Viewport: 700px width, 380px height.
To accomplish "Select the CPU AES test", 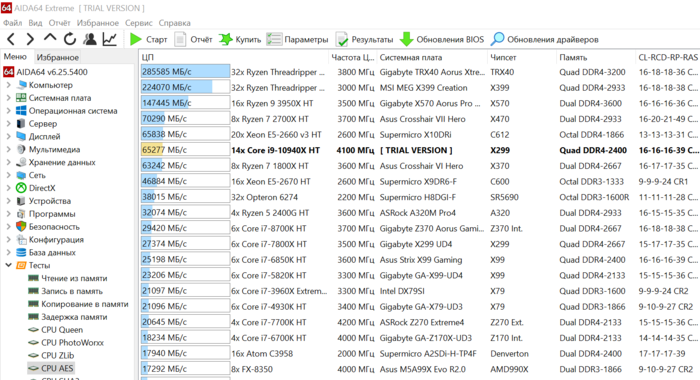I will (x=51, y=368).
